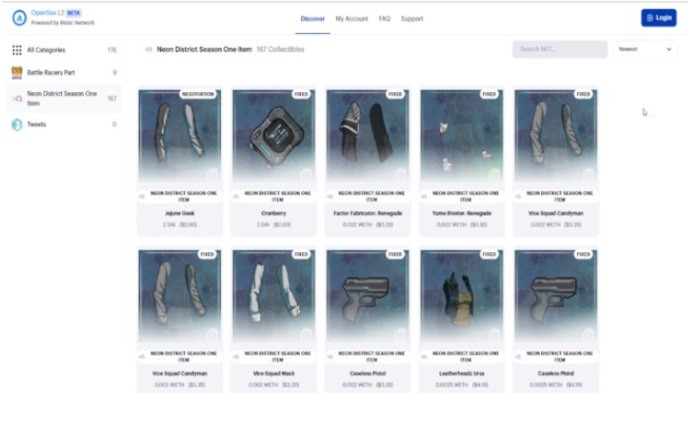Image resolution: width=688 pixels, height=434 pixels.
Task: Open the Yumo Riveter: Renegade thumbnail
Action: 462,136
